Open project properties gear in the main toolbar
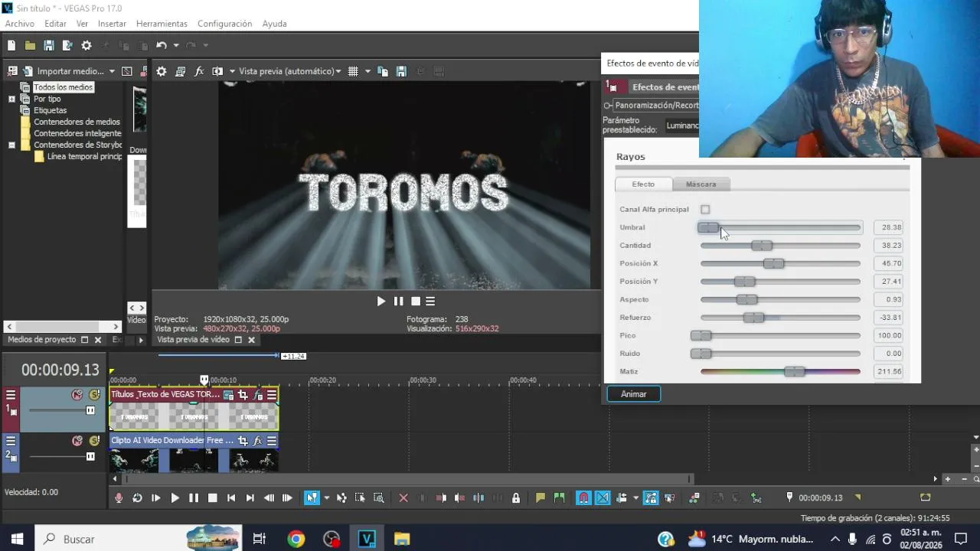Screen dimensions: 980x551 pos(87,46)
